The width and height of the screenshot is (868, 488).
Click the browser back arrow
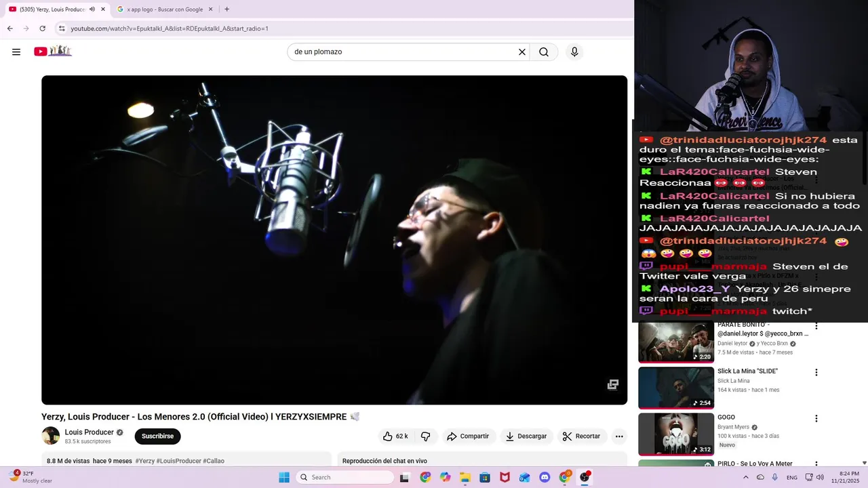pyautogui.click(x=9, y=28)
